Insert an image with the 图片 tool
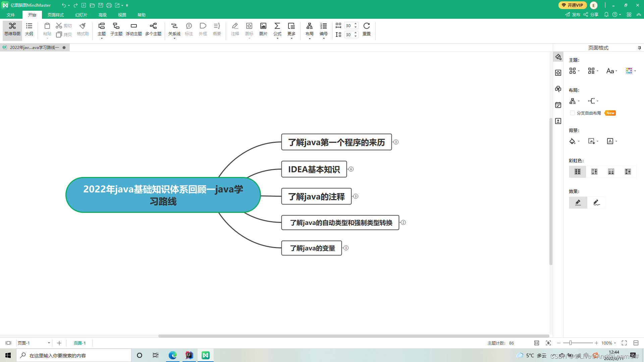 tap(263, 29)
